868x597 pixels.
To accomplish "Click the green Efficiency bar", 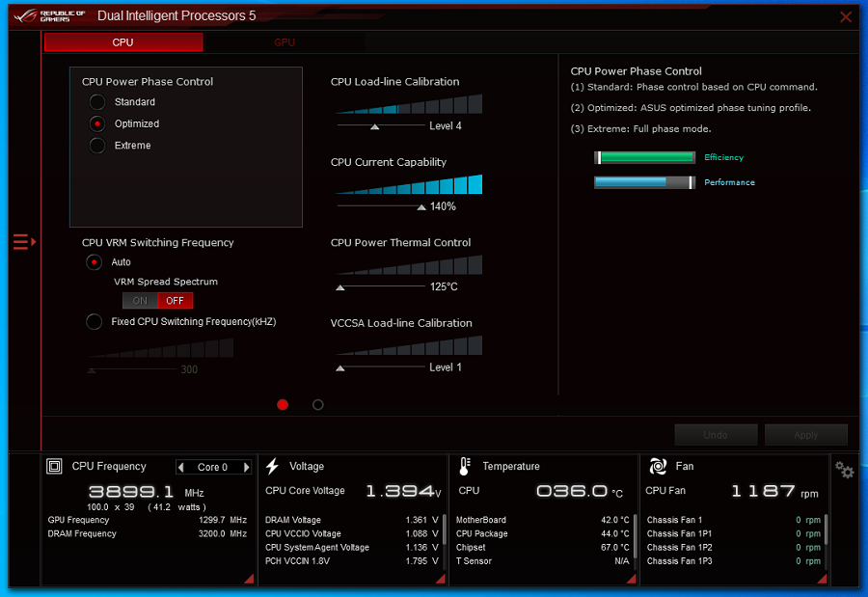I will tap(644, 157).
